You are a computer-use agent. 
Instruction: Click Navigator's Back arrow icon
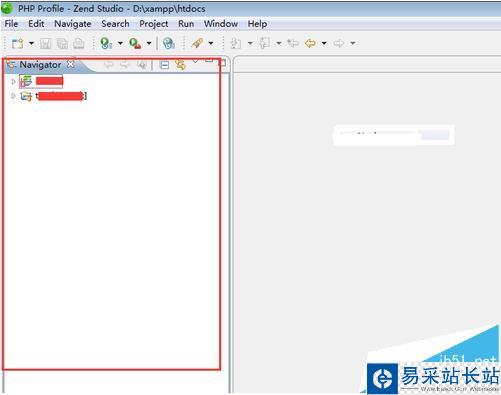[x=109, y=65]
